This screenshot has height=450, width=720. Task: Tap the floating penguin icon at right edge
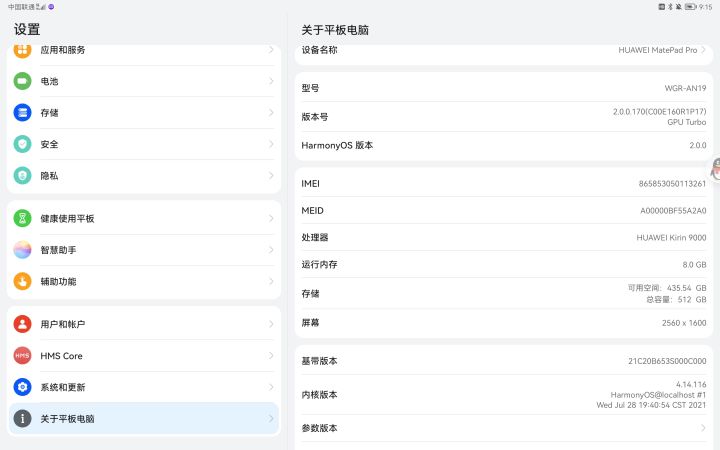coord(715,169)
